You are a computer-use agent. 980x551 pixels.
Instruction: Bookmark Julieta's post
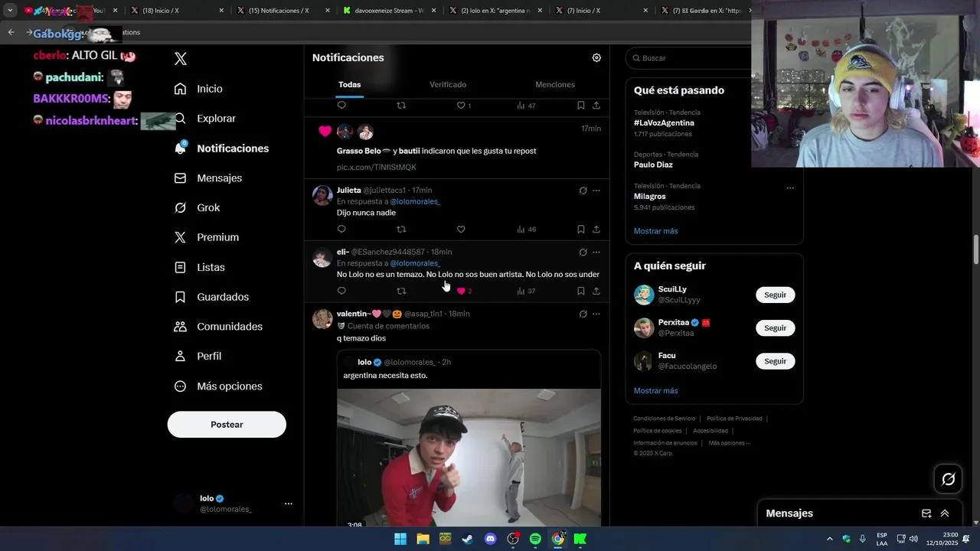coord(581,230)
